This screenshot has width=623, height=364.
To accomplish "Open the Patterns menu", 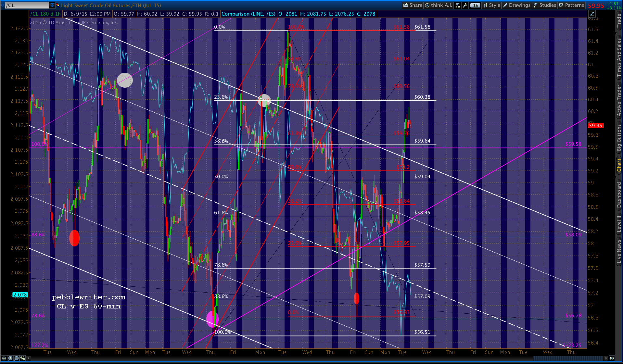I will (x=572, y=5).
